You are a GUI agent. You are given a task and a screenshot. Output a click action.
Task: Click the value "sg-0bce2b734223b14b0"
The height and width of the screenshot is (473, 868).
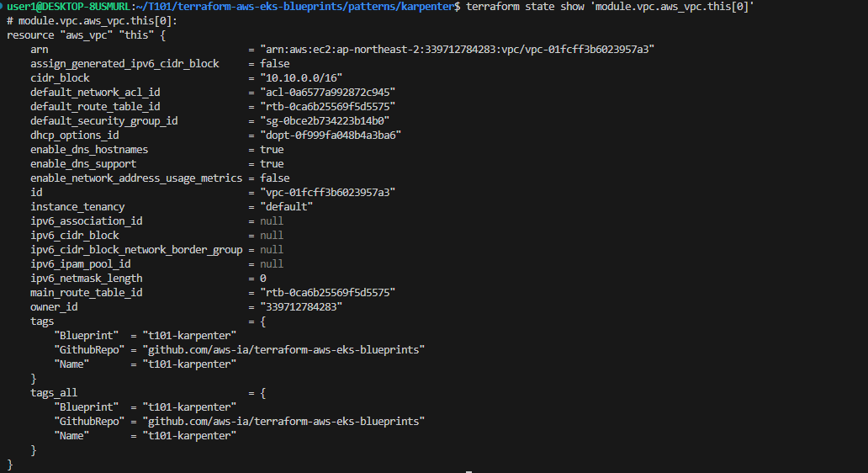pos(325,120)
